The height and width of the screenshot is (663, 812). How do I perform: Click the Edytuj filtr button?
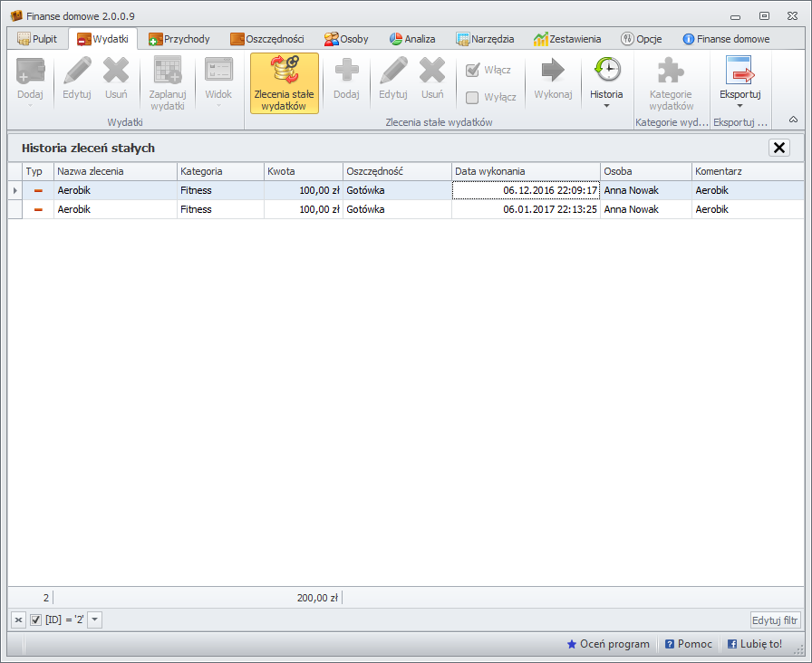point(775,620)
